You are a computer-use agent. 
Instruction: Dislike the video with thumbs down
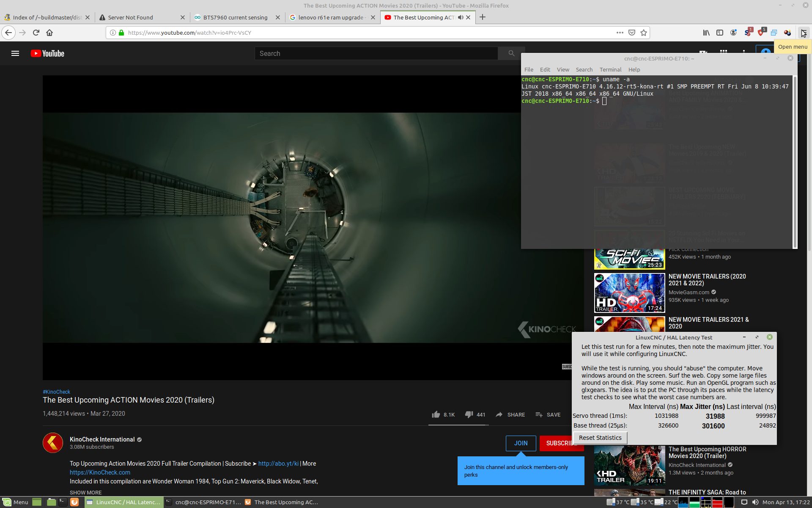click(x=475, y=414)
